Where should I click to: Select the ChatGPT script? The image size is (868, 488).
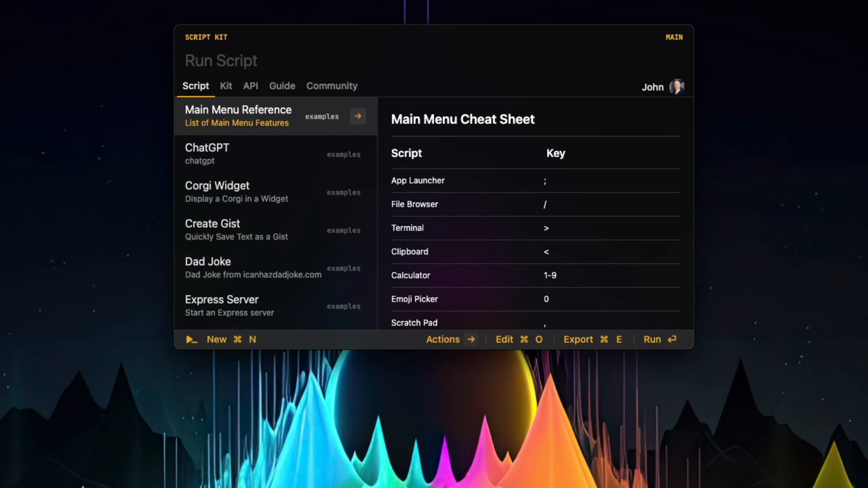pyautogui.click(x=276, y=154)
